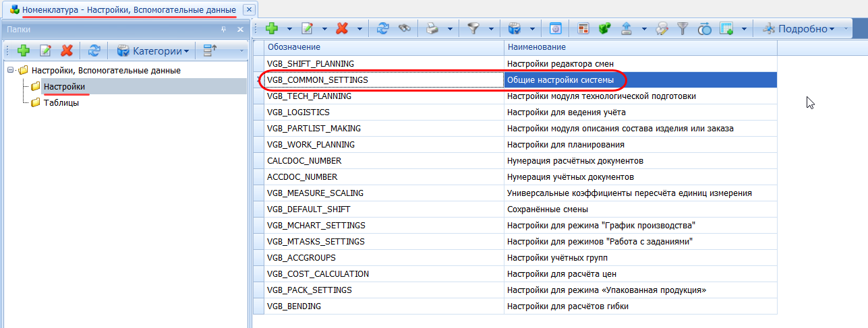Open the dropdown arrow beside the printer icon
The height and width of the screenshot is (328, 868).
click(x=450, y=29)
